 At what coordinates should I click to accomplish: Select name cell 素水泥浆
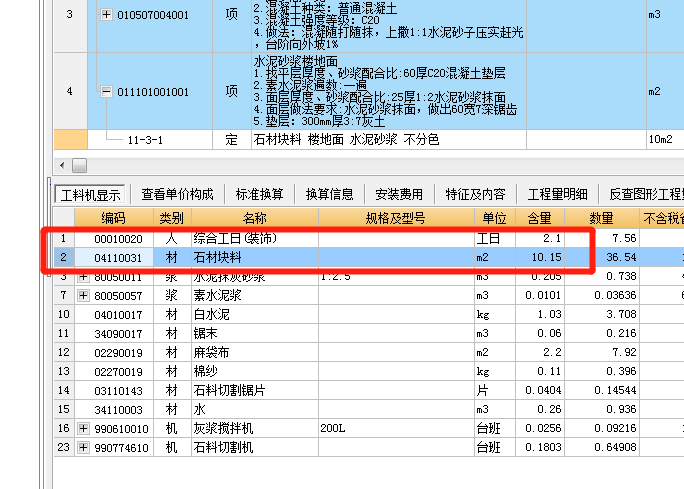(255, 295)
